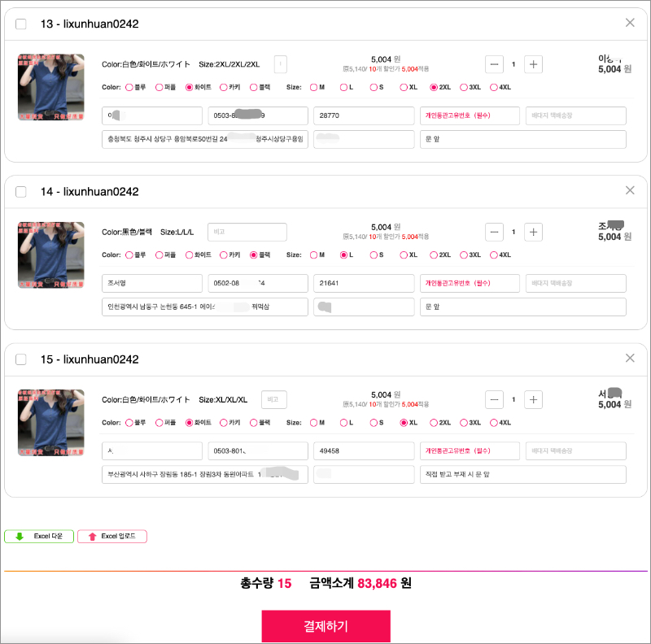
Task: Choose 블루 color radio in order 13
Action: point(129,87)
